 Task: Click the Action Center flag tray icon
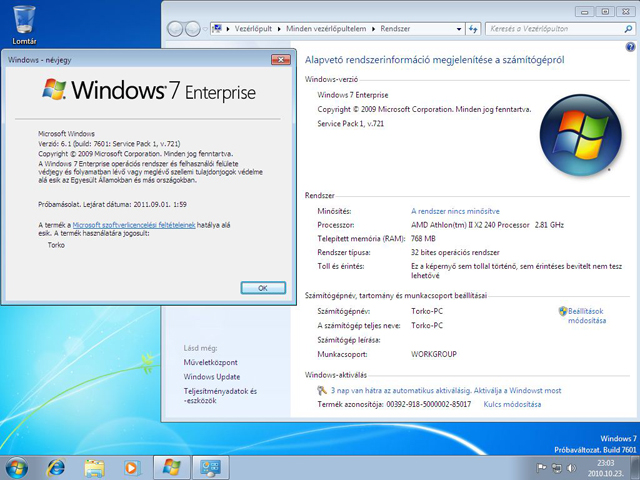[541, 468]
